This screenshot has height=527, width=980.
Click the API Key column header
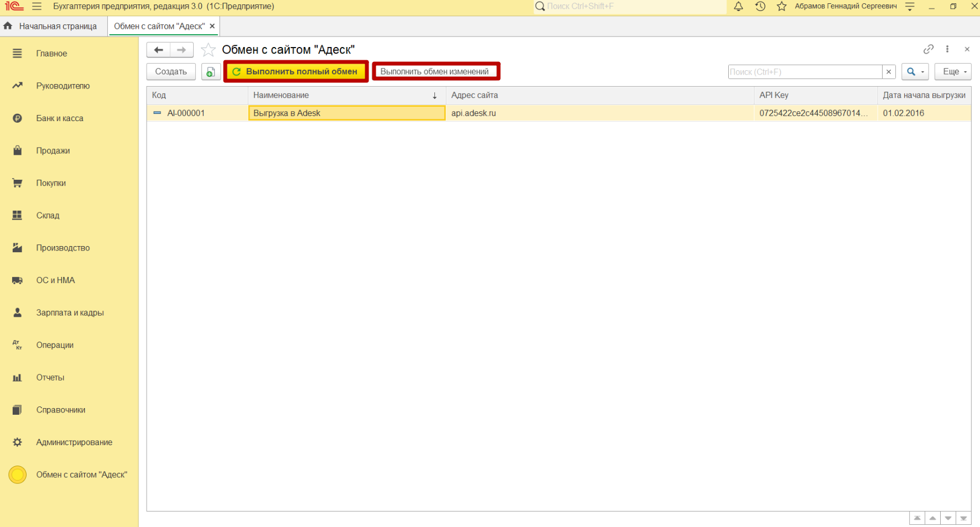[816, 95]
